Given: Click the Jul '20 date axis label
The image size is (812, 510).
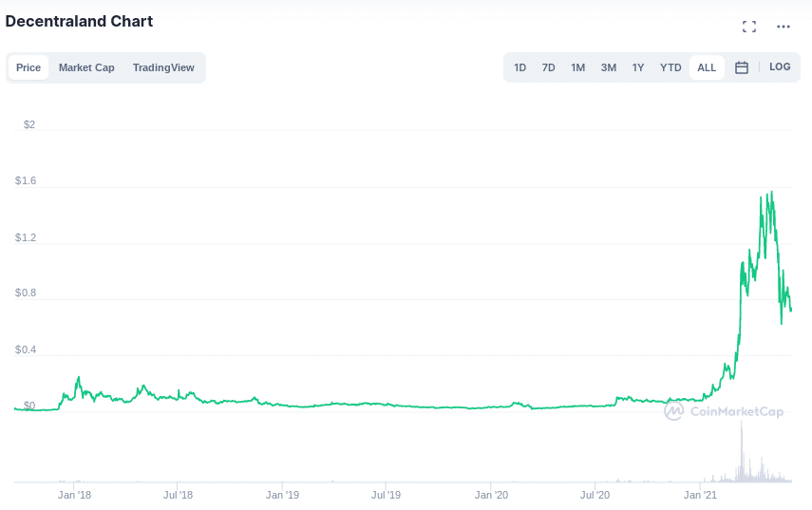Looking at the screenshot, I should tap(595, 495).
